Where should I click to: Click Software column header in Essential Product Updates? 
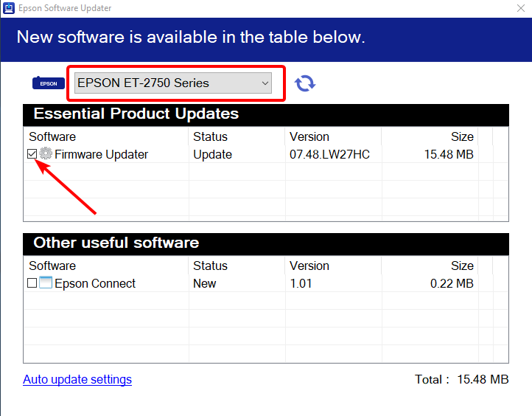tap(52, 136)
